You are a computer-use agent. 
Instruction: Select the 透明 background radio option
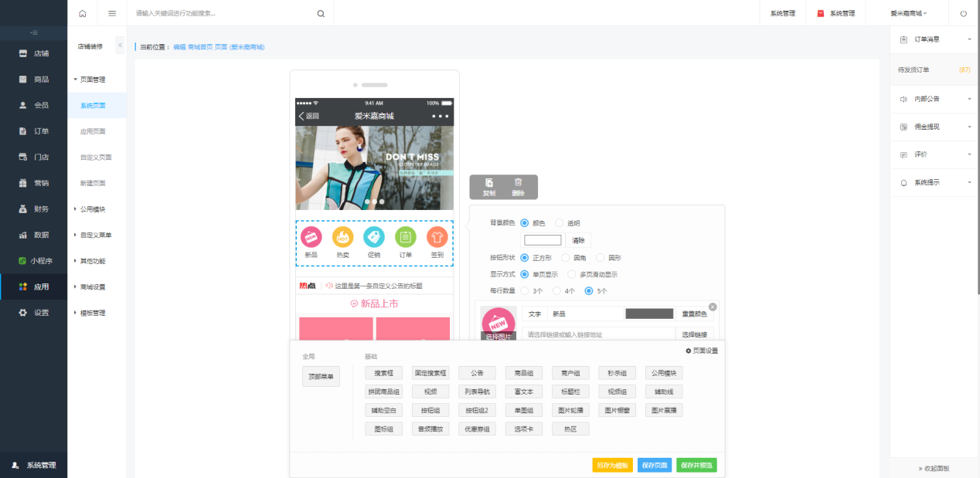point(560,223)
